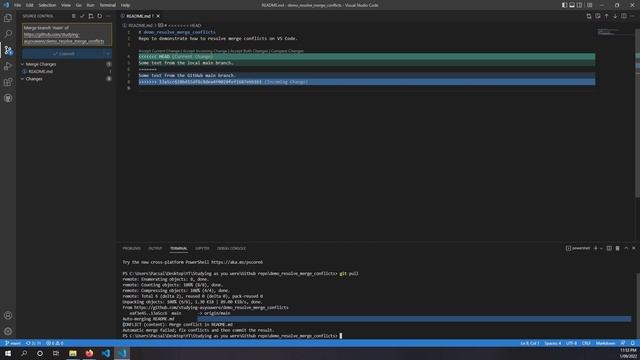Viewport: 640px width, 360px height.
Task: Select the Terminal panel tab
Action: click(x=179, y=248)
